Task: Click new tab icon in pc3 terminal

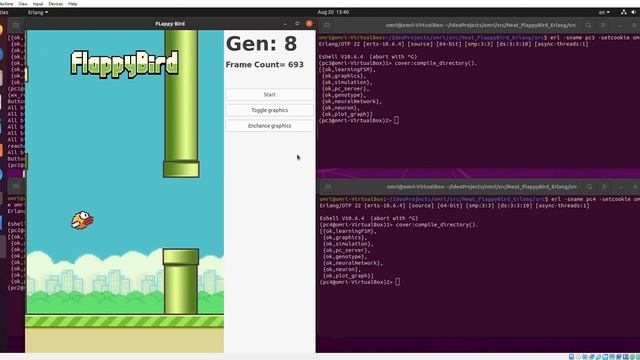Action: click(x=327, y=25)
